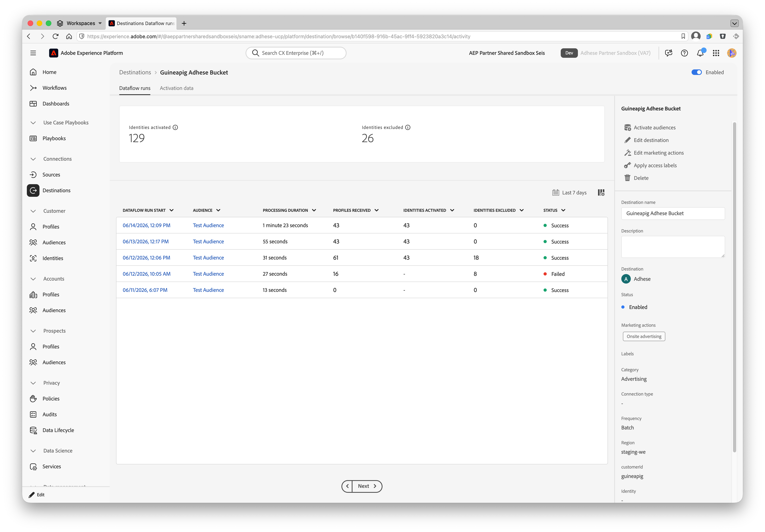
Task: Select the Destinations Dataflow runs browser tab
Action: coord(142,23)
